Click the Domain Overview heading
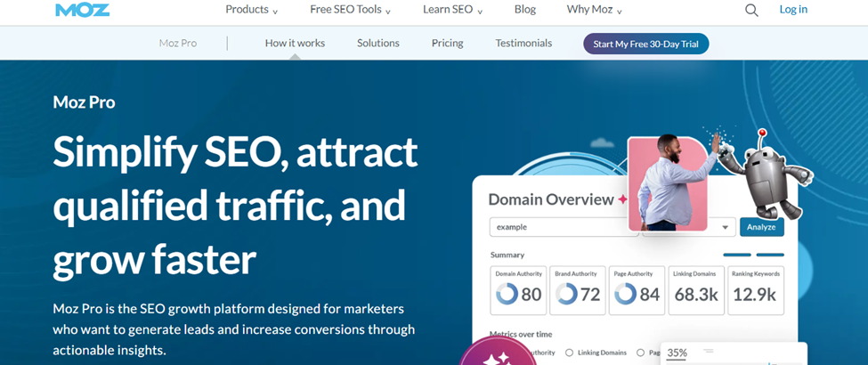 click(551, 199)
